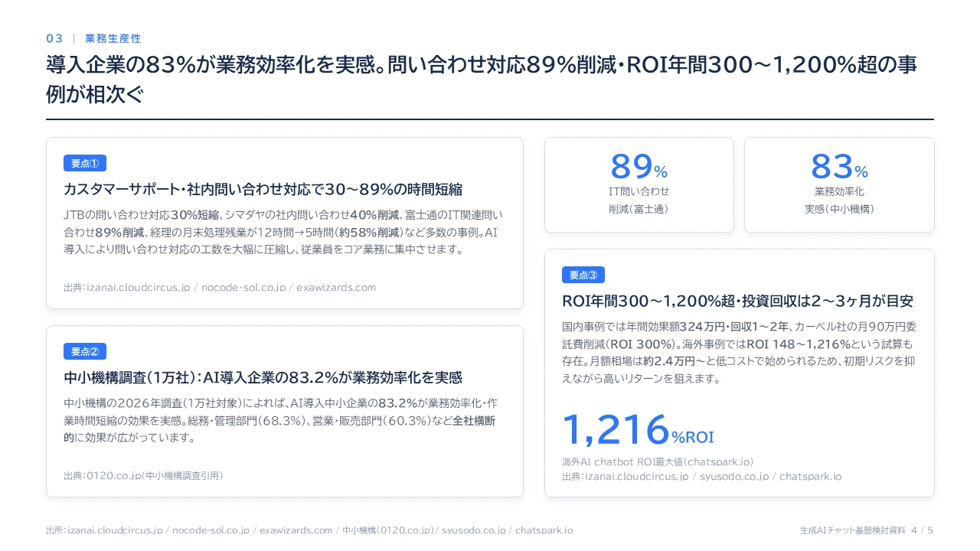Click paragraph beginning 中小機構の2026年調査
The image size is (980, 551).
coord(280,420)
